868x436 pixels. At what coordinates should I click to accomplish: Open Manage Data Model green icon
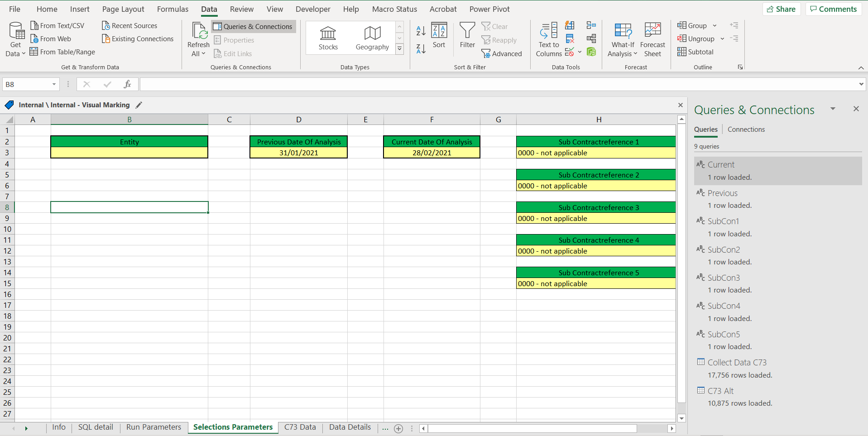point(591,52)
